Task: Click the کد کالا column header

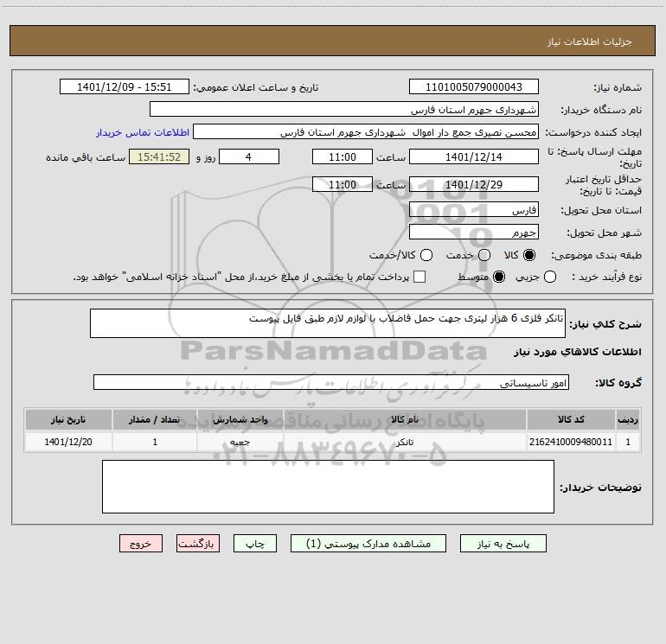Action: [571, 419]
